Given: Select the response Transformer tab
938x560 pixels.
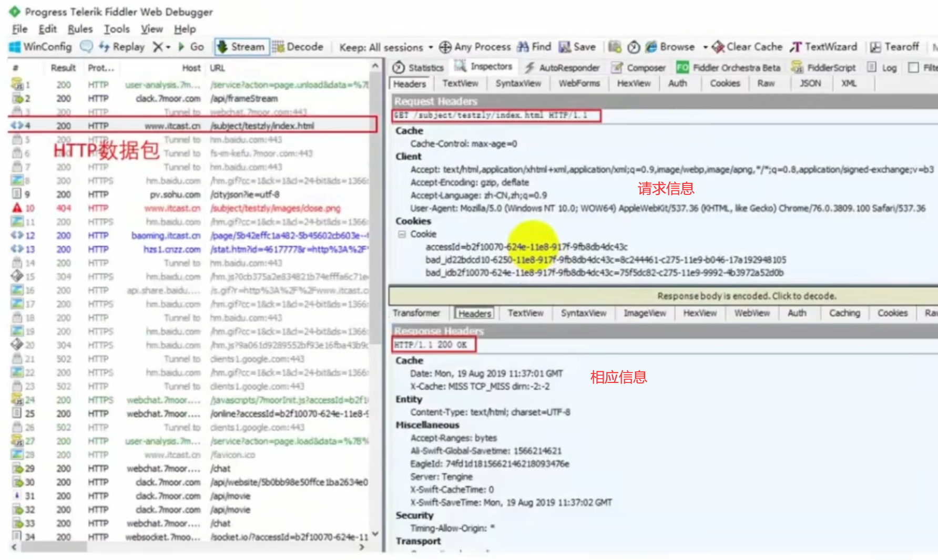Looking at the screenshot, I should [416, 313].
